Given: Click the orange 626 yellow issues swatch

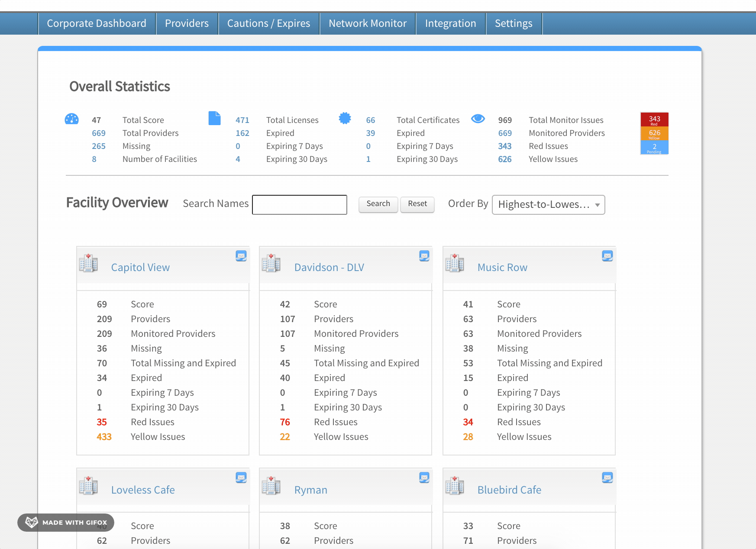Looking at the screenshot, I should 654,133.
